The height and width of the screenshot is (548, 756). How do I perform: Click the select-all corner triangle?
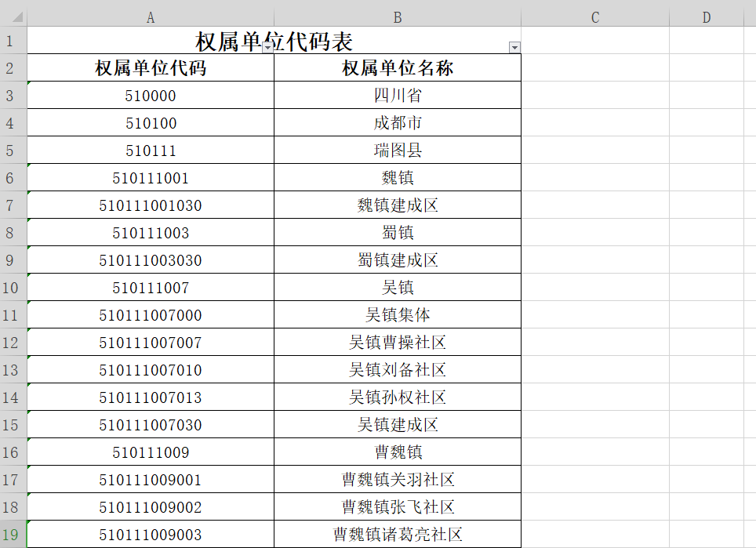(x=17, y=18)
